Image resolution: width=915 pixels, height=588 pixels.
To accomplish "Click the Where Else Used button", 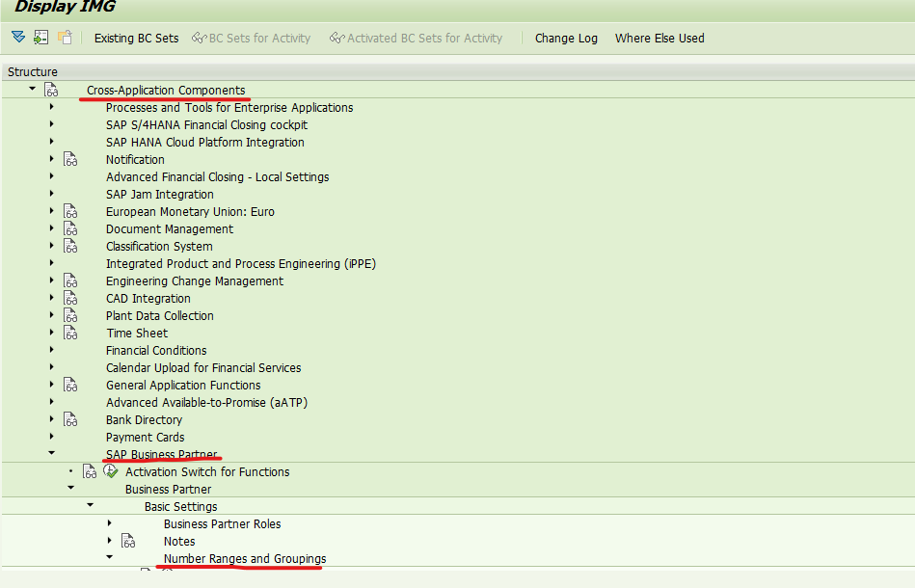I will click(x=659, y=38).
